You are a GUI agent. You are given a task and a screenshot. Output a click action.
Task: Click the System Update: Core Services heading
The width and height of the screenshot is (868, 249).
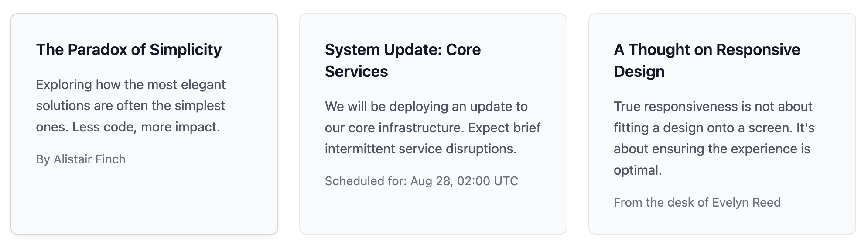(x=403, y=60)
